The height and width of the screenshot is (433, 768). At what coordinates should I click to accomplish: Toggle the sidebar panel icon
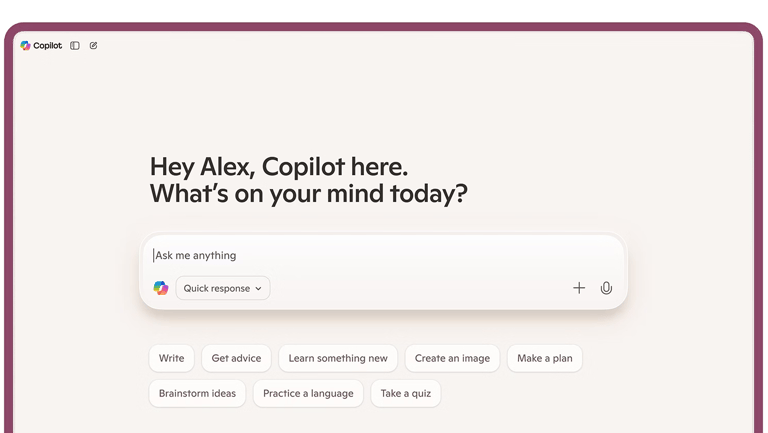75,46
